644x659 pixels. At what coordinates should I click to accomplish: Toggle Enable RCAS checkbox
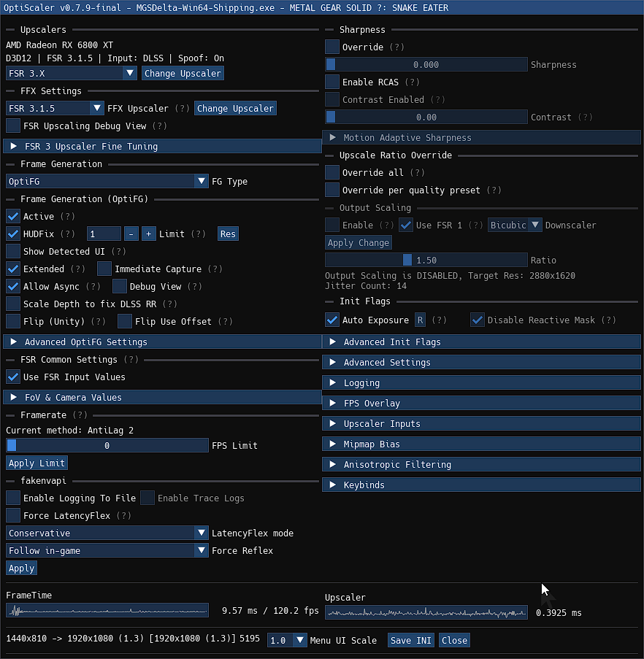(x=332, y=82)
